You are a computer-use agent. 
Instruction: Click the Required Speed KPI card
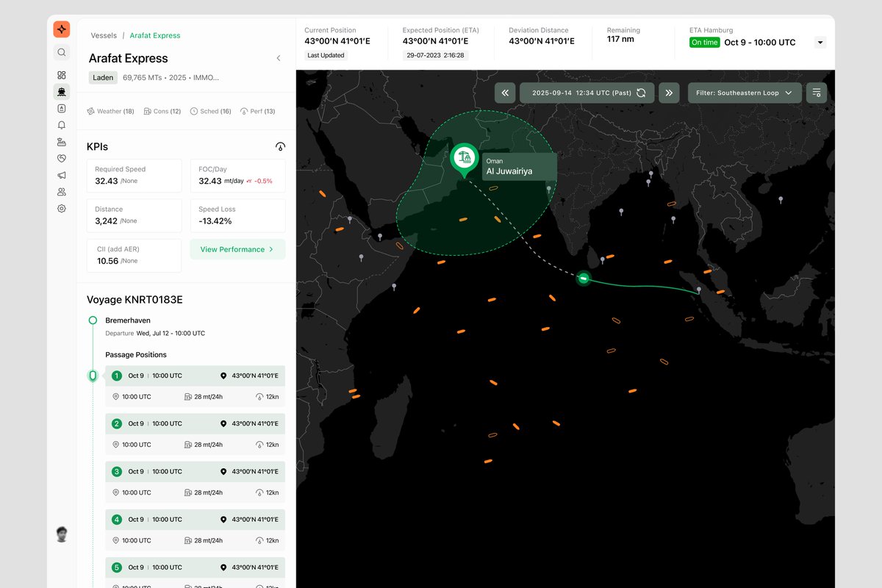pos(134,176)
